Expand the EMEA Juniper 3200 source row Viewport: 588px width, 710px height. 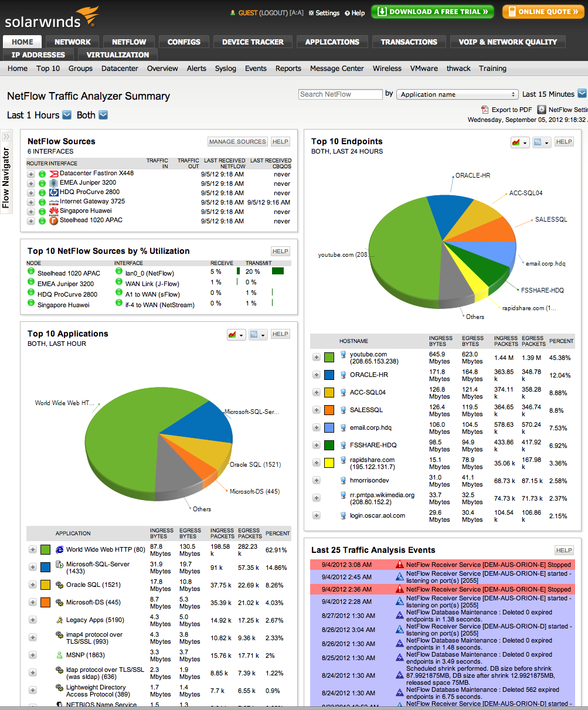[x=31, y=183]
